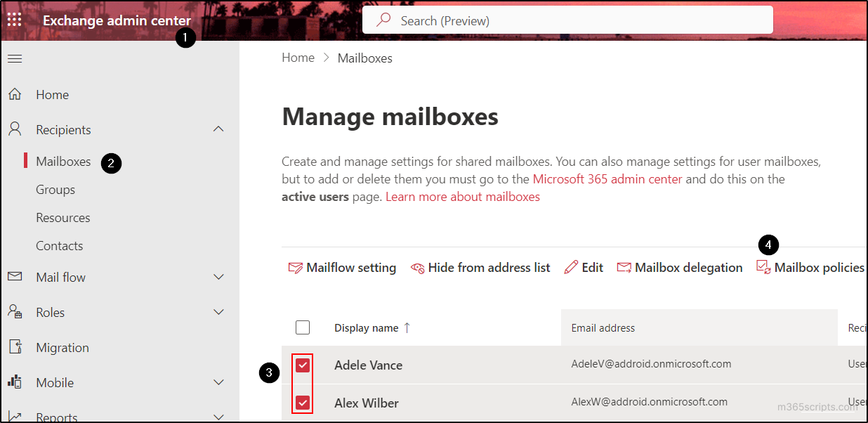The image size is (868, 423).
Task: Click the Mailbox policies checkbox-refresh icon
Action: click(x=763, y=267)
